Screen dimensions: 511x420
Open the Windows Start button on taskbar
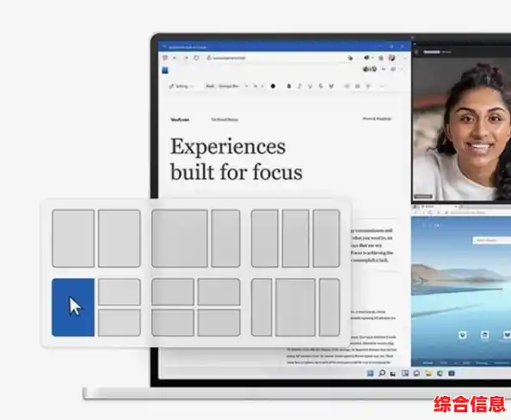[370, 373]
